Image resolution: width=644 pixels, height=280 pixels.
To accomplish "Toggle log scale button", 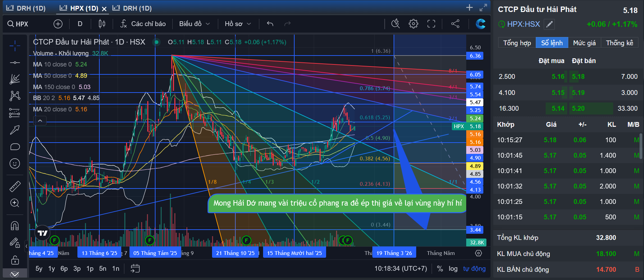I will coord(453,269).
